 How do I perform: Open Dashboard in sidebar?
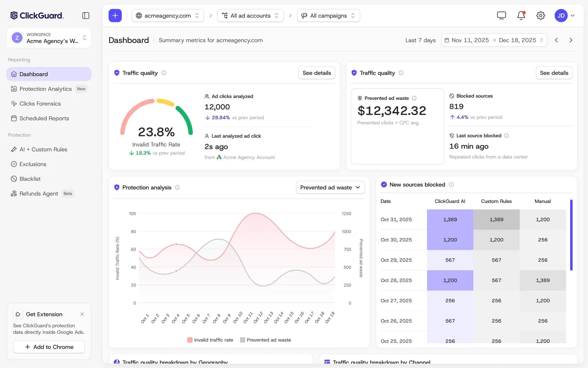tap(49, 74)
